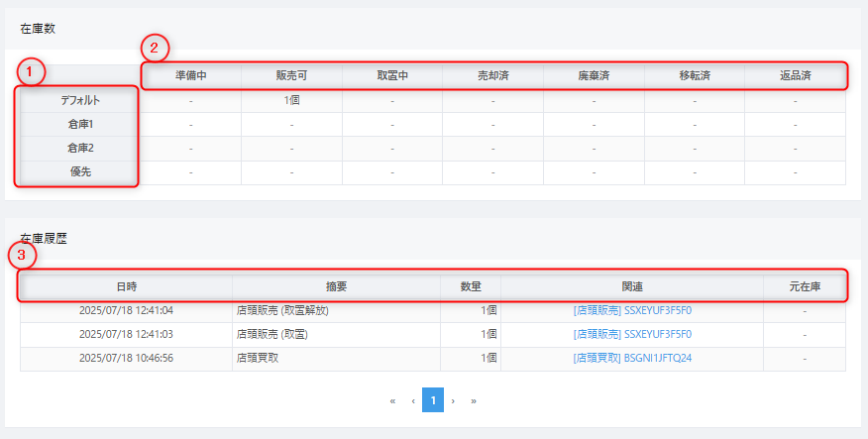Click the 1個 cell under 販売可
The width and height of the screenshot is (868, 439).
(292, 100)
